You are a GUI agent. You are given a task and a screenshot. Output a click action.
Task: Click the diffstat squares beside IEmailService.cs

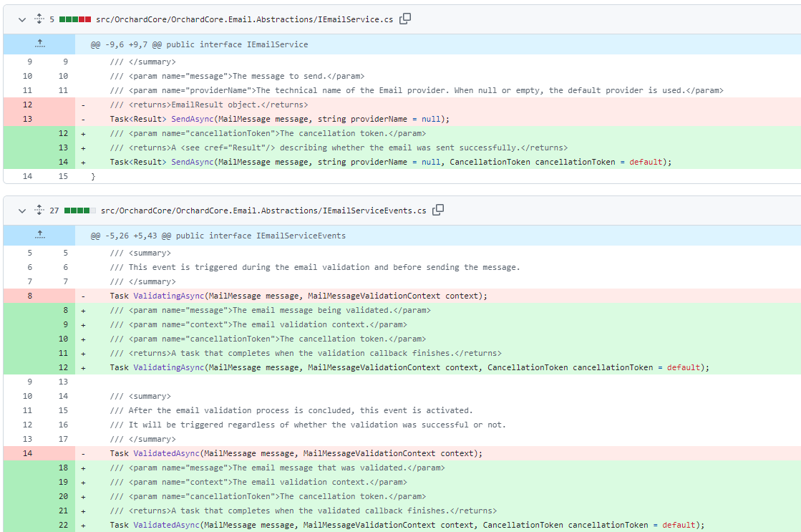click(75, 19)
